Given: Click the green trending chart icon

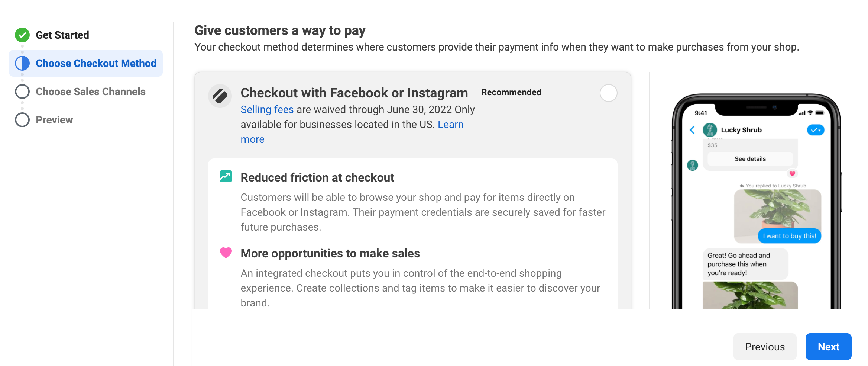Looking at the screenshot, I should coord(226,176).
